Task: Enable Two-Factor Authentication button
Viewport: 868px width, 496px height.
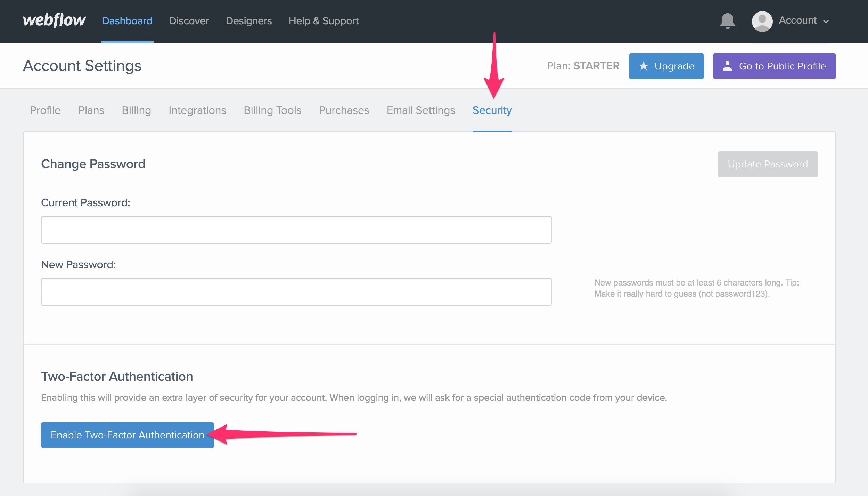Action: (127, 435)
